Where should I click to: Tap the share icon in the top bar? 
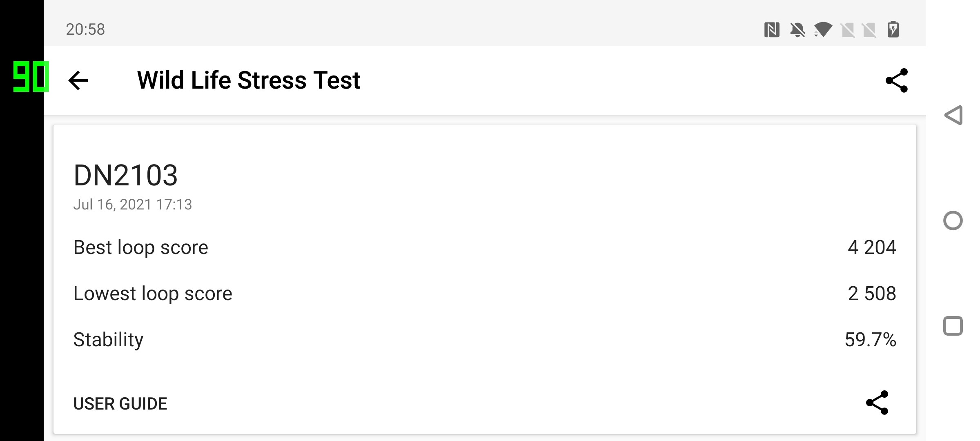pyautogui.click(x=896, y=80)
